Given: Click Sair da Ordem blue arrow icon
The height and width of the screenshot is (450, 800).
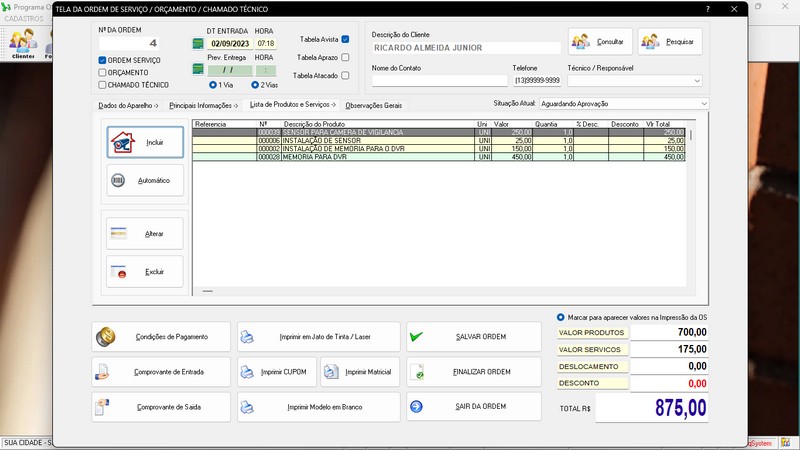Looking at the screenshot, I should [x=417, y=407].
